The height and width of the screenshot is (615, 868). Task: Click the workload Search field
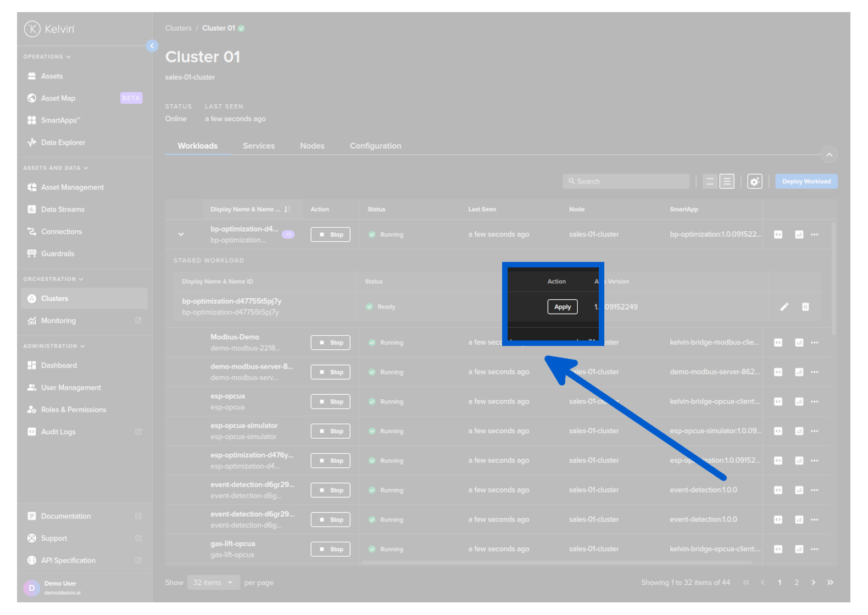tap(626, 182)
